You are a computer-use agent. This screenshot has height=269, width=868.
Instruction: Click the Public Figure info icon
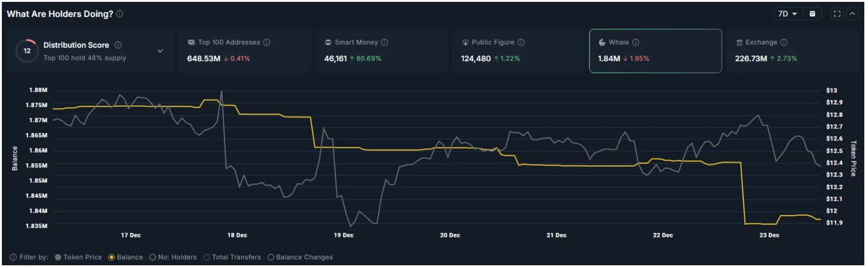click(521, 42)
